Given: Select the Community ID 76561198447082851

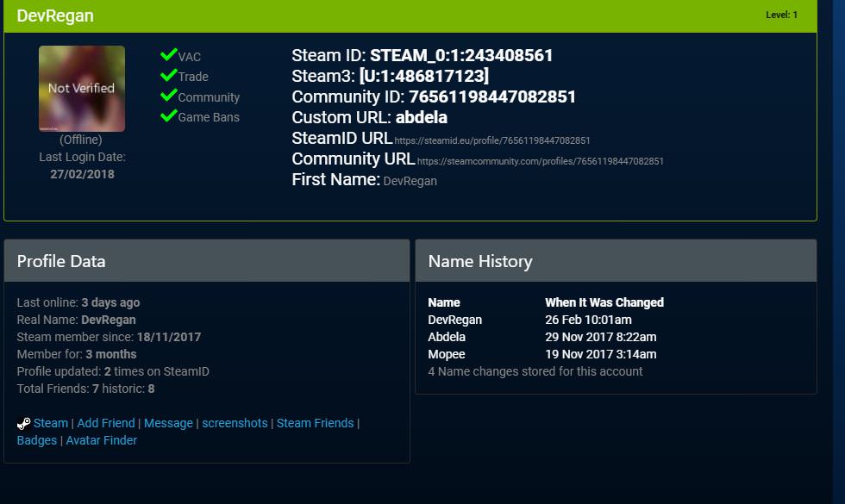Looking at the screenshot, I should [492, 96].
